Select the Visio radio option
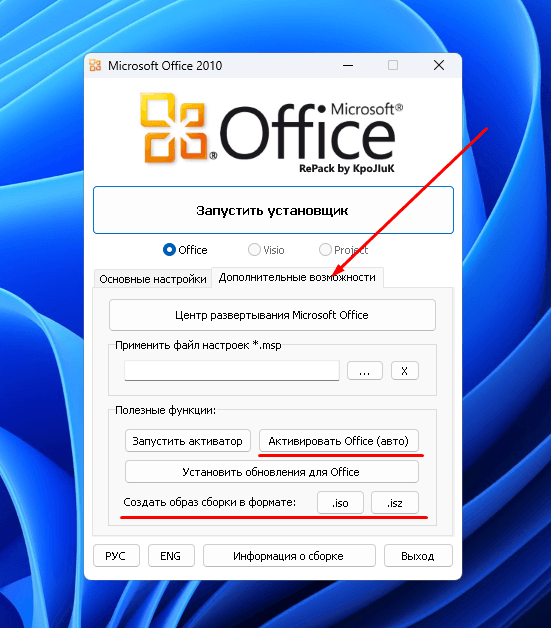This screenshot has height=628, width=551. pyautogui.click(x=266, y=250)
